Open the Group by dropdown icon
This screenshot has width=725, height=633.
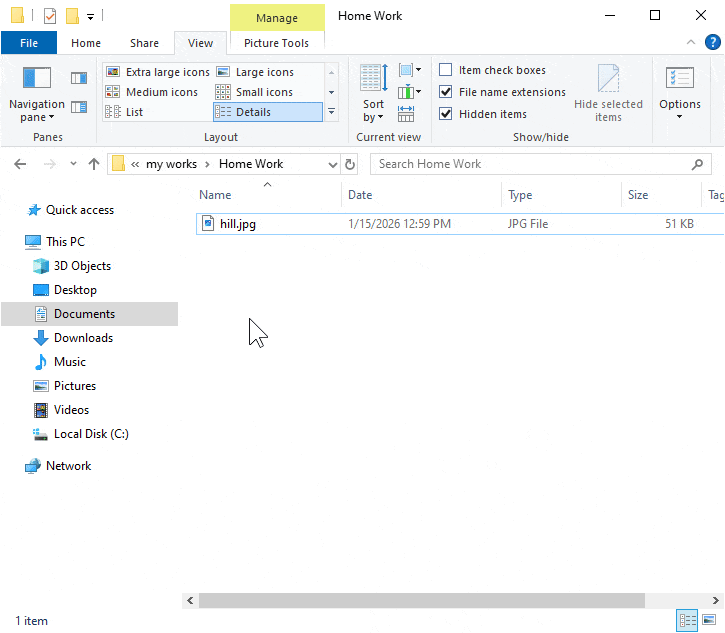click(409, 70)
